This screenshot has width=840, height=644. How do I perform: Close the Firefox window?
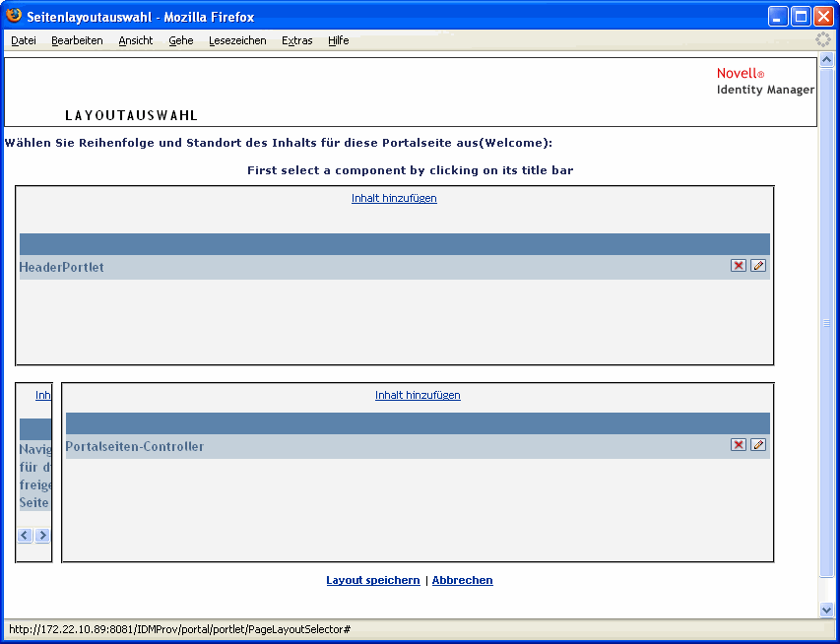824,16
